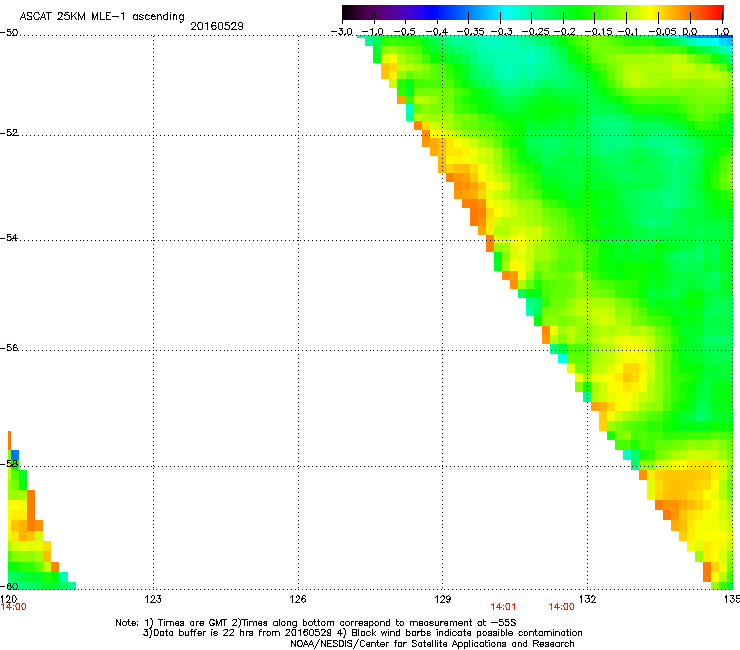Click the -0.35 colorbar label
The image size is (740, 650).
pyautogui.click(x=471, y=32)
